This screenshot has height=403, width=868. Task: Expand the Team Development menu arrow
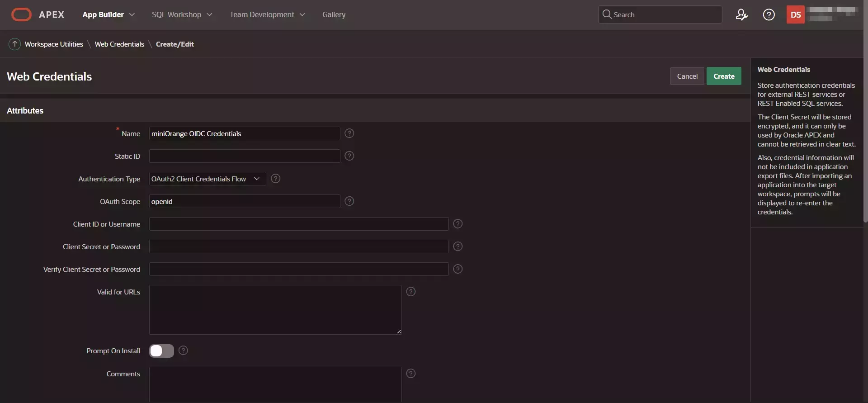point(302,14)
